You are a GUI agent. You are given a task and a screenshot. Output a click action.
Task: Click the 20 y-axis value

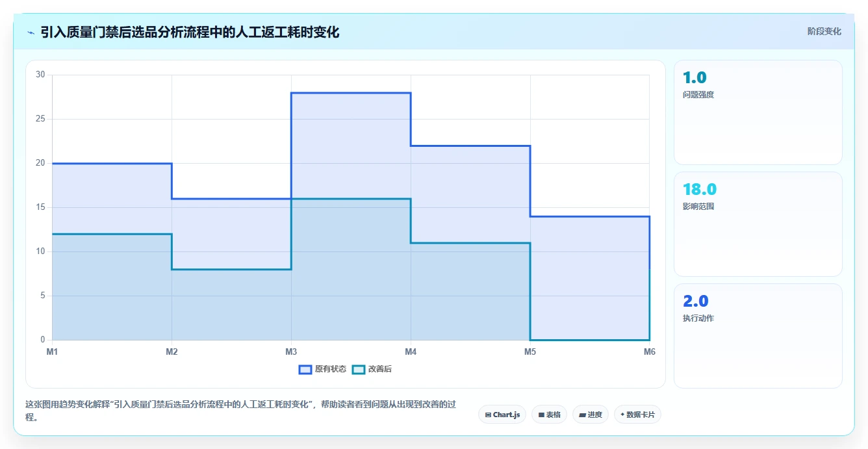coord(40,163)
